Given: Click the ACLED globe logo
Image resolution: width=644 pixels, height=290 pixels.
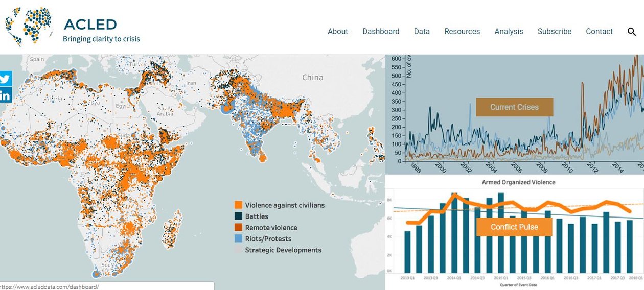Looking at the screenshot, I should 29,27.
